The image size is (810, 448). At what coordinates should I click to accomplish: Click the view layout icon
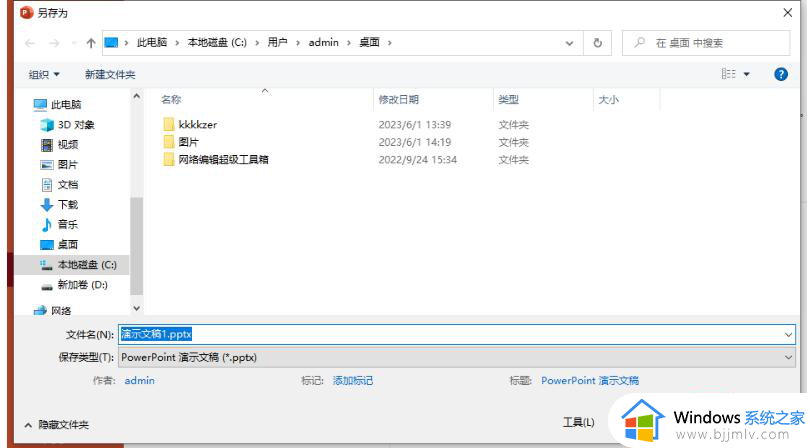[728, 74]
